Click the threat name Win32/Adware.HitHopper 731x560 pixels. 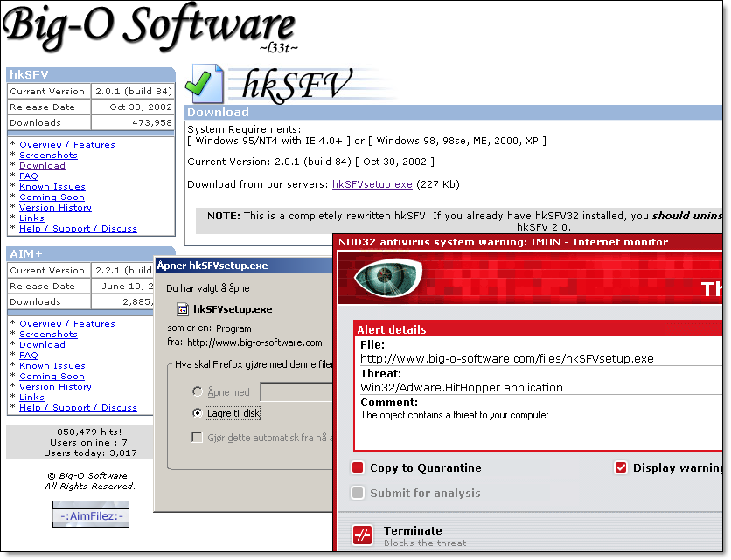[462, 388]
